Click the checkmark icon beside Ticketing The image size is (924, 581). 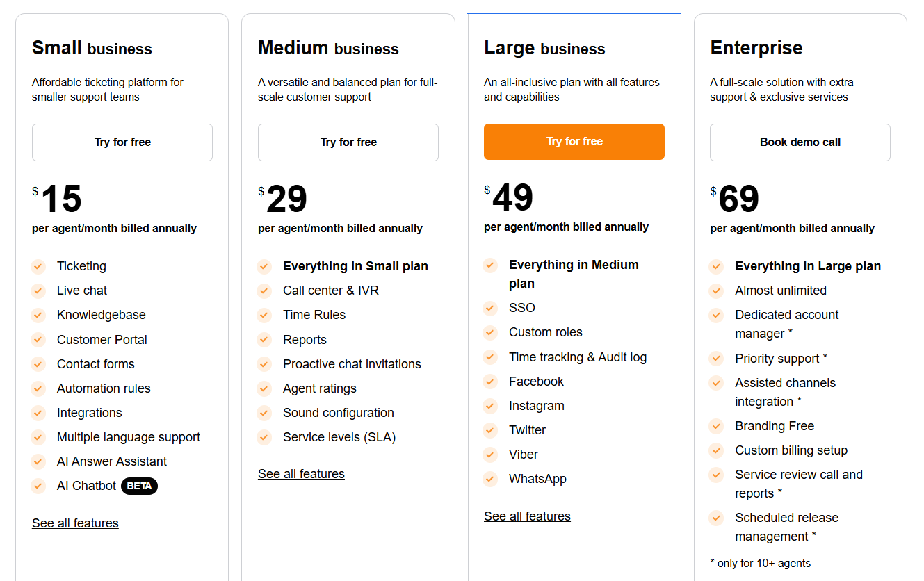38,266
